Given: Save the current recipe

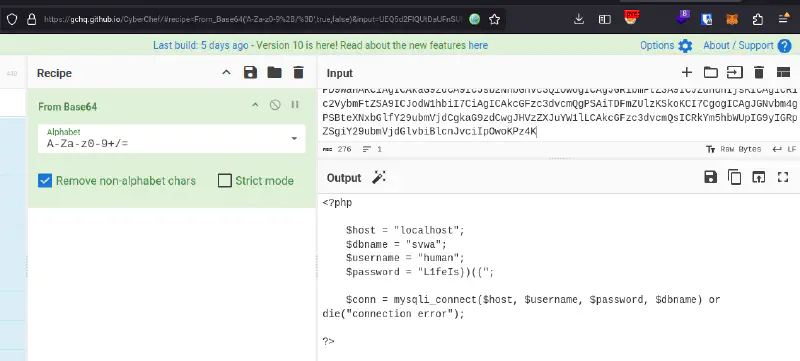Looking at the screenshot, I should (250, 73).
